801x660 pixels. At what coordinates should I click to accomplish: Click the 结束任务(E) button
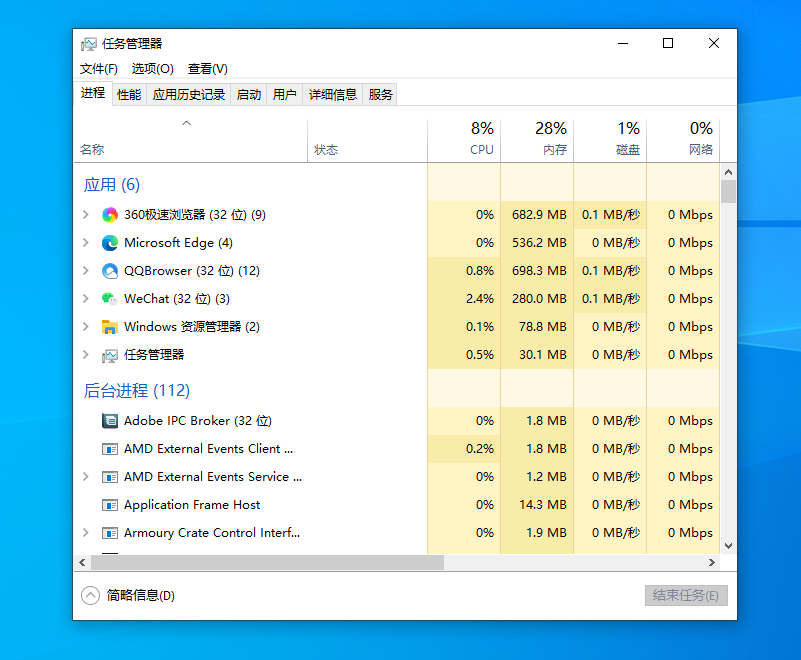(x=686, y=596)
